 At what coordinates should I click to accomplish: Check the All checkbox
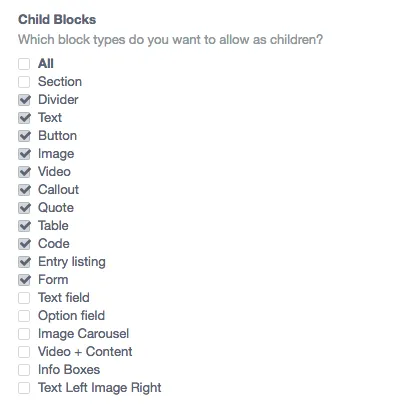(24, 64)
